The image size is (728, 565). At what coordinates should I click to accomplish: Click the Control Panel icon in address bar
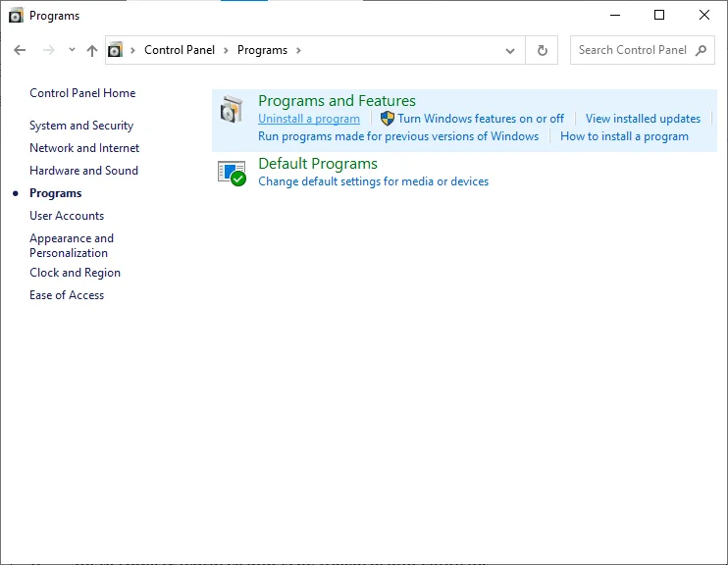(115, 50)
